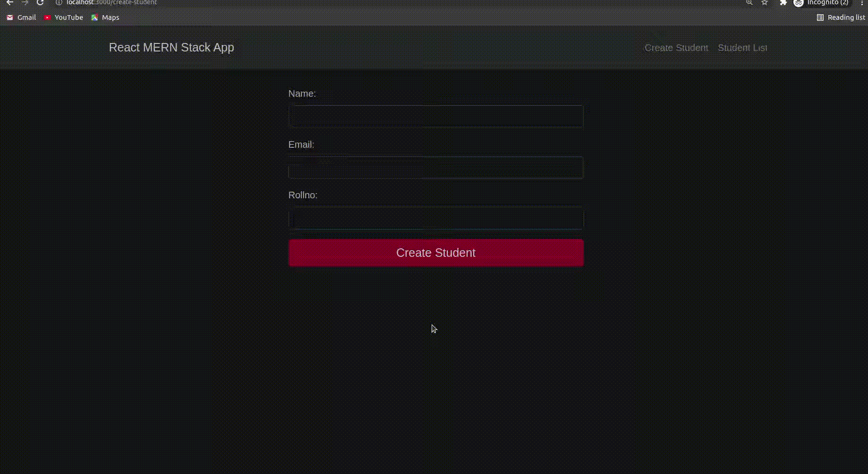Click the Name: label

(x=302, y=93)
